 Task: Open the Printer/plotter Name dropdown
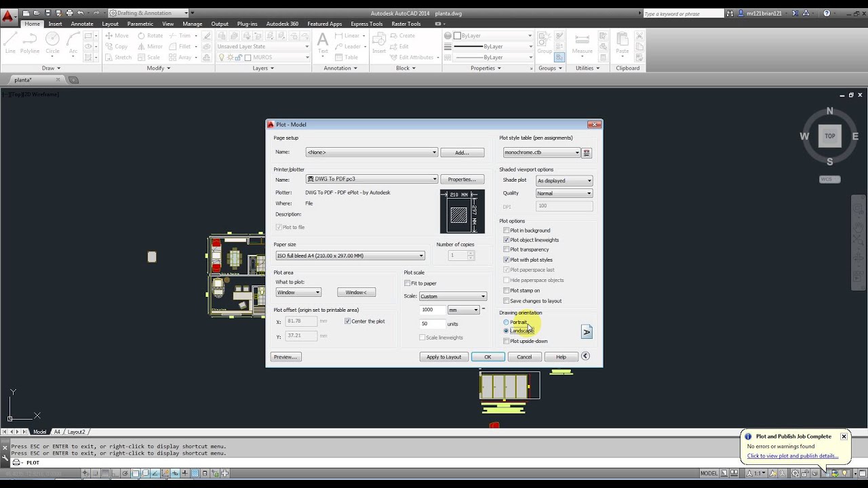coord(372,180)
